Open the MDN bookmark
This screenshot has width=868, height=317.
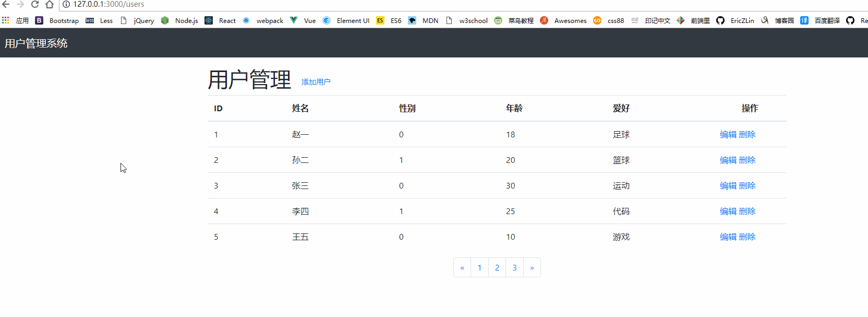pyautogui.click(x=424, y=20)
